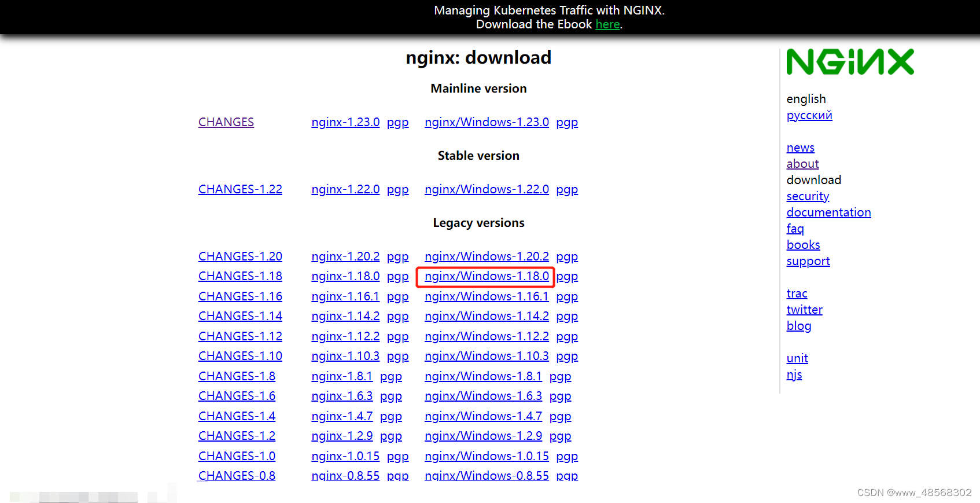Open CHANGES-1.18 link
The height and width of the screenshot is (503, 980).
coord(240,276)
